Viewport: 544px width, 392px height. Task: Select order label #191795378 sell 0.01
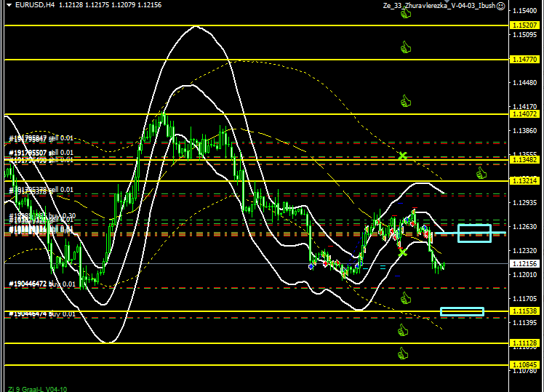[41, 190]
